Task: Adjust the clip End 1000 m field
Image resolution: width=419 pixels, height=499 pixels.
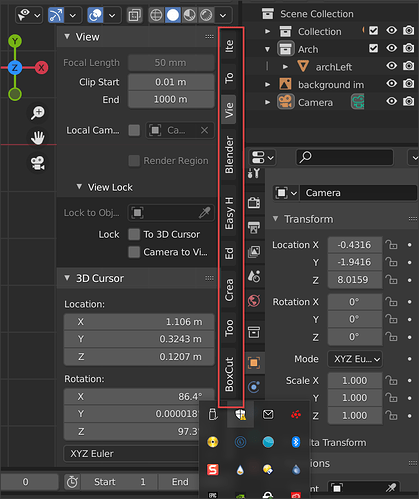Action: pyautogui.click(x=171, y=99)
